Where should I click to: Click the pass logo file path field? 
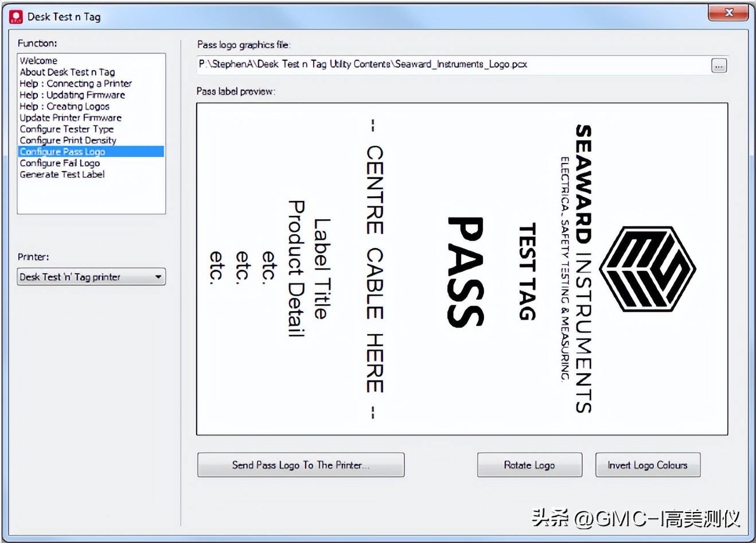(453, 65)
